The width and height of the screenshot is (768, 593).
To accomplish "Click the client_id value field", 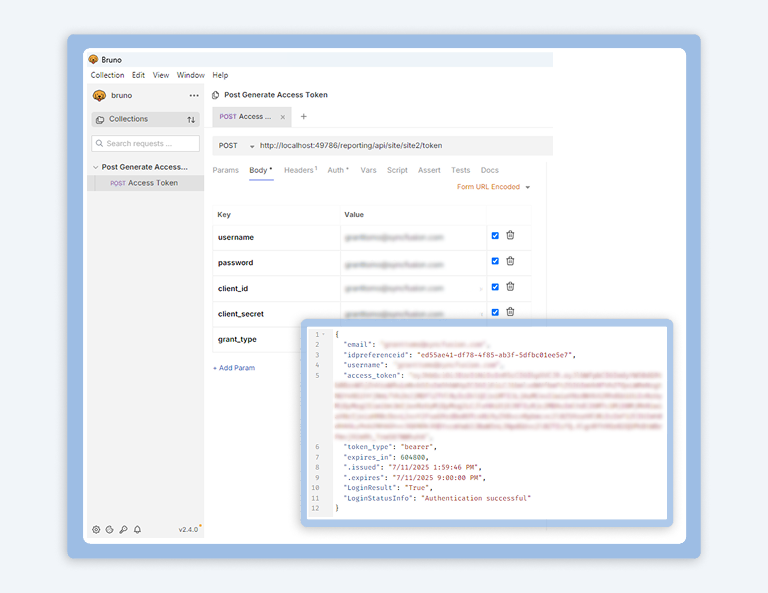I will [x=413, y=289].
